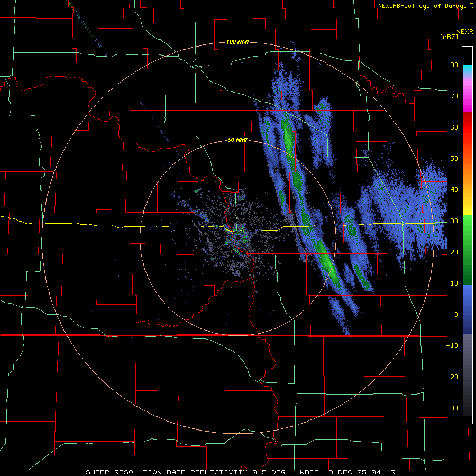Click the 40 value on the dBZ scale
The height and width of the screenshot is (476, 476).
coord(454,190)
